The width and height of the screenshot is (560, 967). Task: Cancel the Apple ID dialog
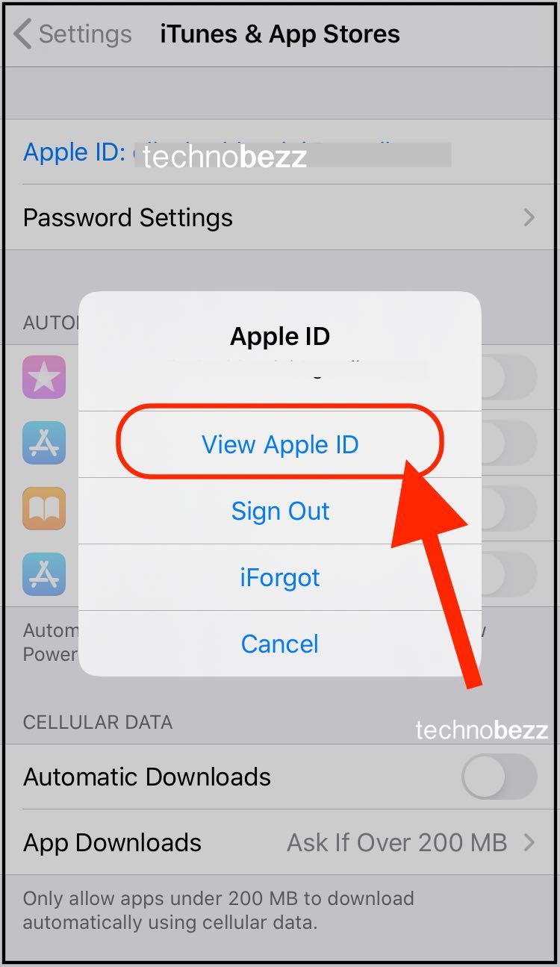[280, 644]
